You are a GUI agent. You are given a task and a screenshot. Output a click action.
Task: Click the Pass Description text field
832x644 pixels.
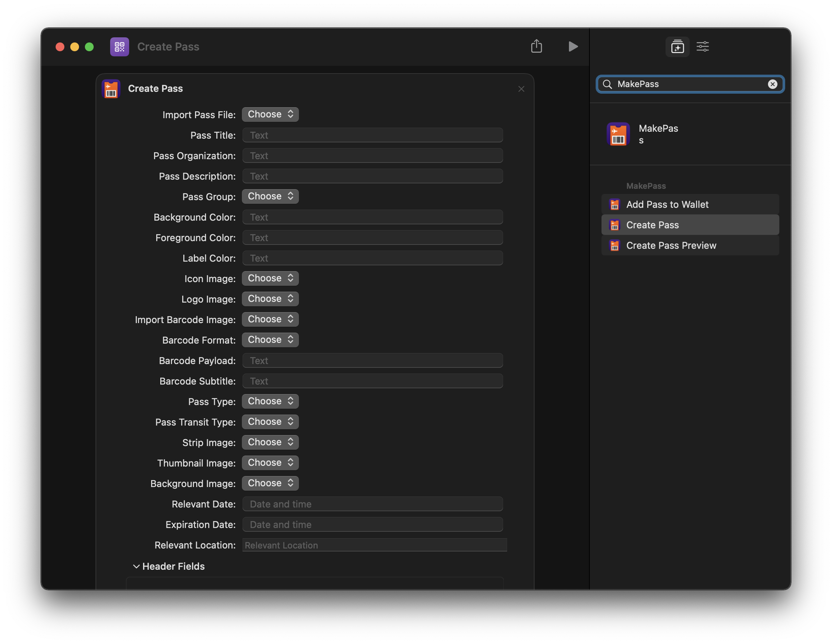coord(372,176)
